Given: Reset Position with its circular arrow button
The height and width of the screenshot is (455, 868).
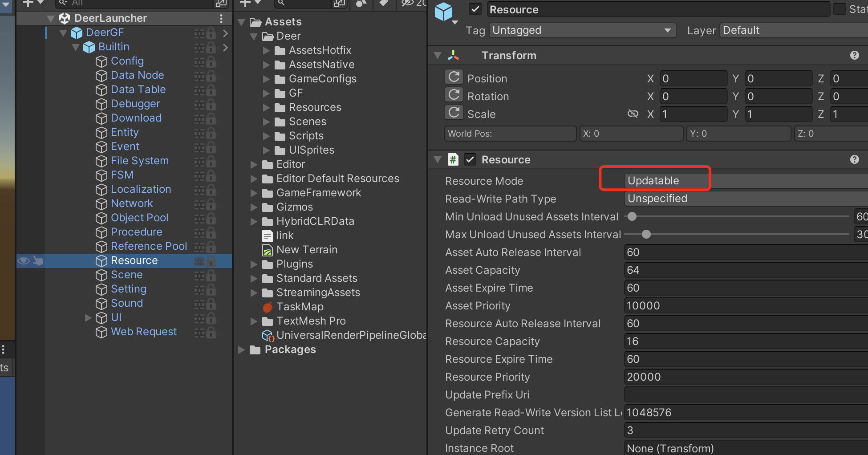Looking at the screenshot, I should 454,77.
